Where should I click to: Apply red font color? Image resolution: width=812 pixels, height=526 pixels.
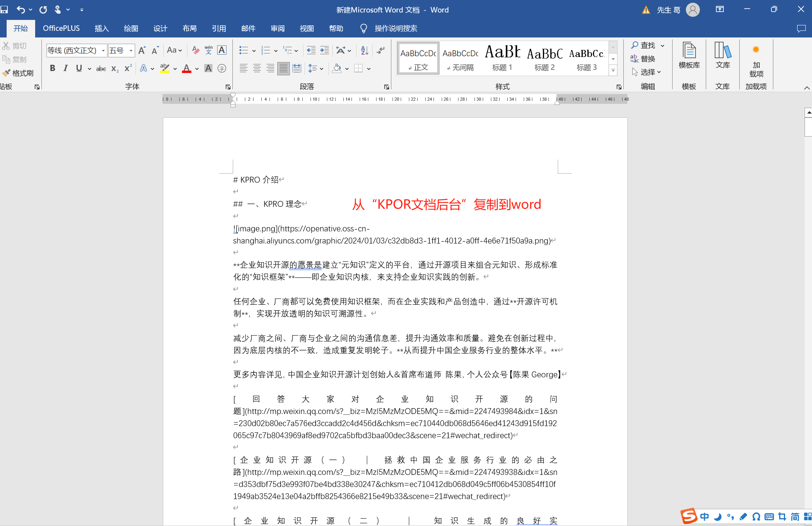click(x=187, y=69)
